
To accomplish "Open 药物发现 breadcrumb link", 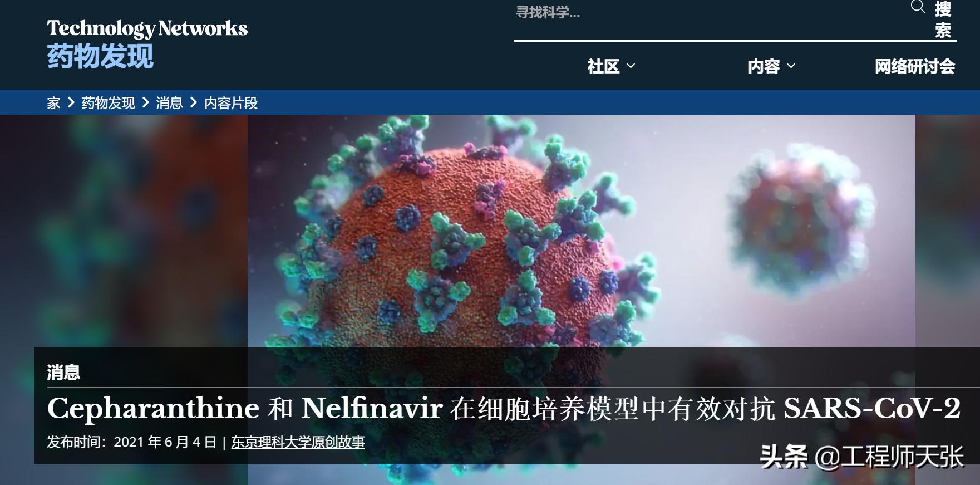I will pos(109,103).
